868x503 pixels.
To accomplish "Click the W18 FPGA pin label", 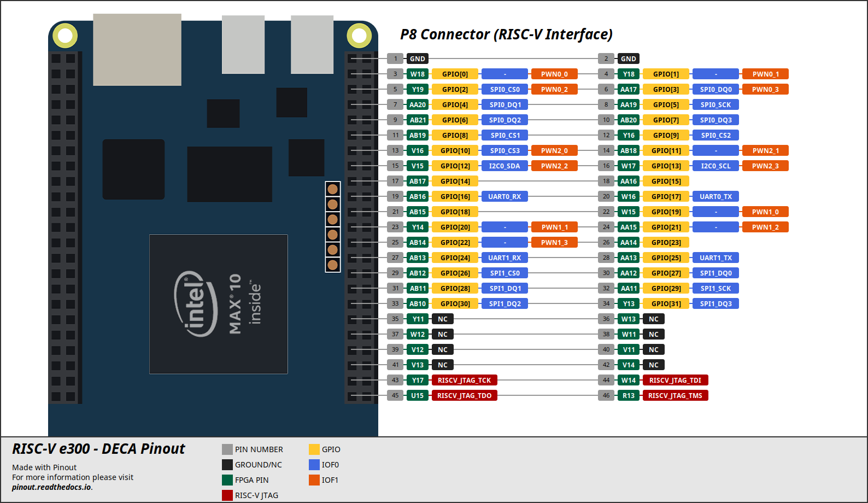I will [x=418, y=74].
